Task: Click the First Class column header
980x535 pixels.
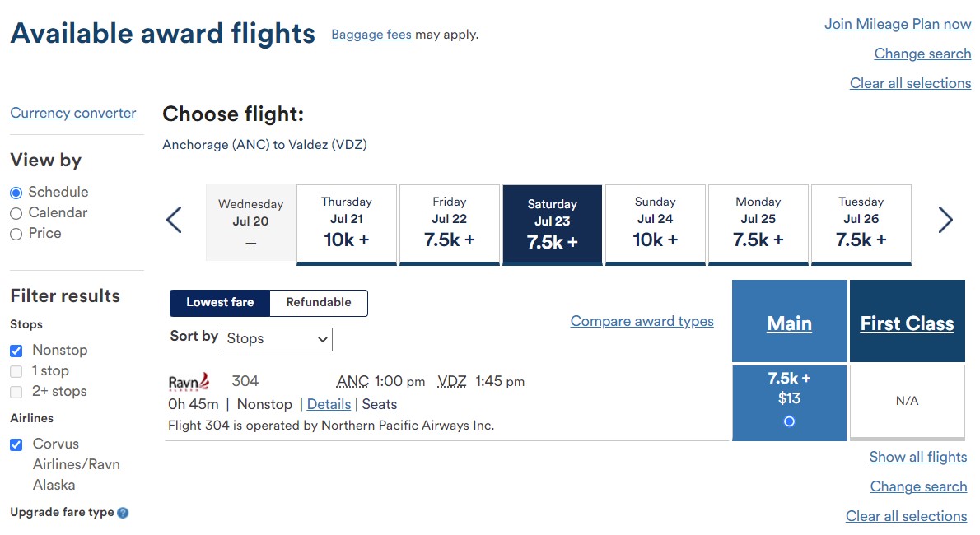Action: tap(907, 323)
